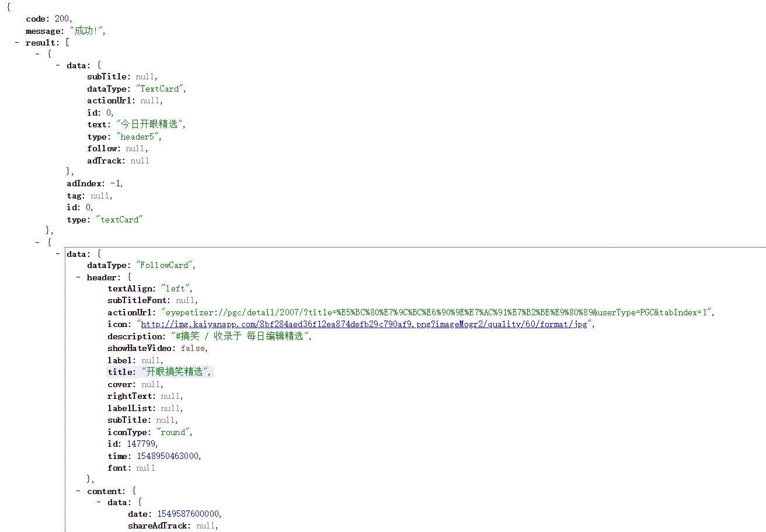Collapse the first result item containing TextCard
This screenshot has height=532, width=766.
click(37, 54)
